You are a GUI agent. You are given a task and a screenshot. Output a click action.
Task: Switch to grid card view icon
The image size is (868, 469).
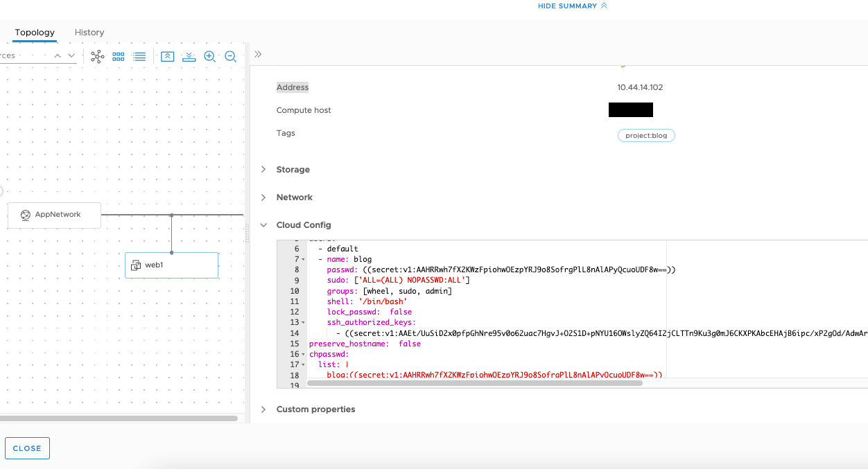pyautogui.click(x=119, y=56)
